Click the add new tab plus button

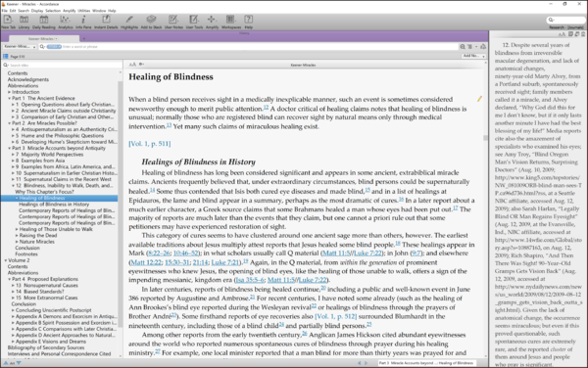84,38
